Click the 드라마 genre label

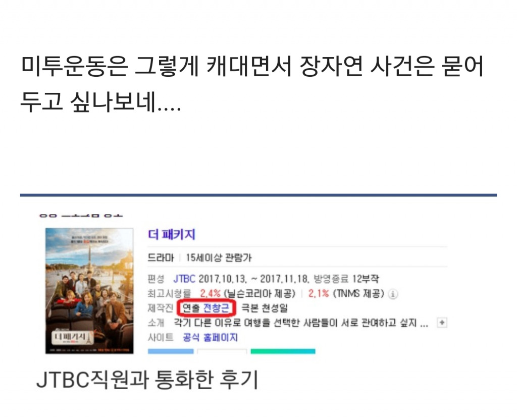[x=161, y=257]
